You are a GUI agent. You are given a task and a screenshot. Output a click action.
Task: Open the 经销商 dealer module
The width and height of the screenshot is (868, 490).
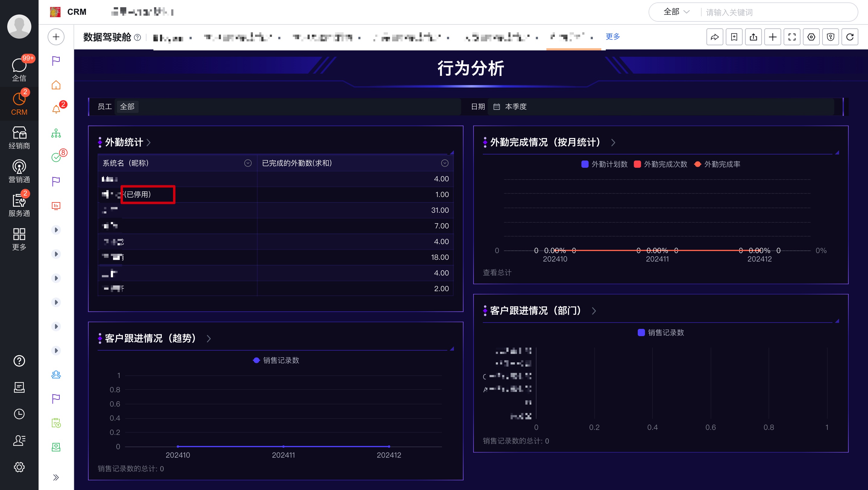pyautogui.click(x=19, y=137)
